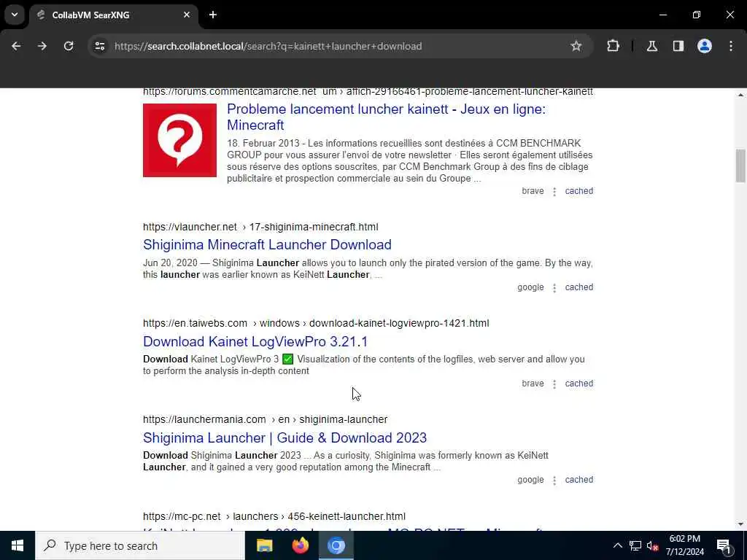Launch Firefox from the taskbar
The height and width of the screenshot is (560, 747).
coord(300,545)
